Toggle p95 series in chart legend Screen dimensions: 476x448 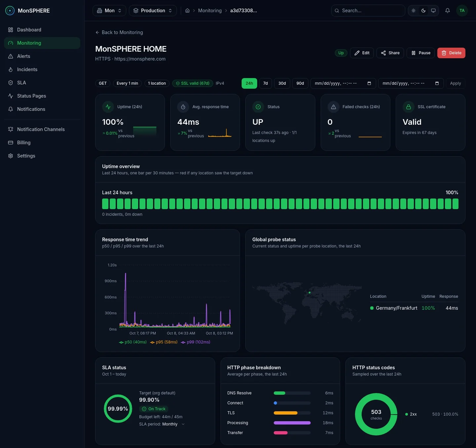[164, 342]
